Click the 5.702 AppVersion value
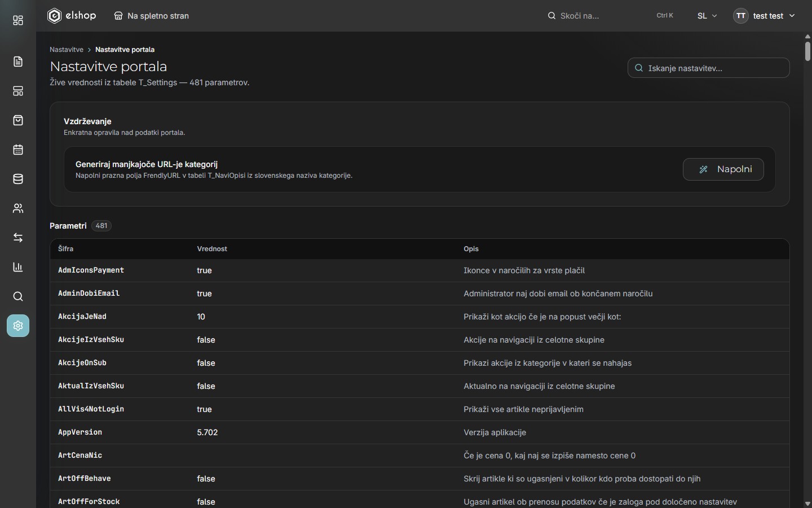Screen dimensions: 812x508 208,432
